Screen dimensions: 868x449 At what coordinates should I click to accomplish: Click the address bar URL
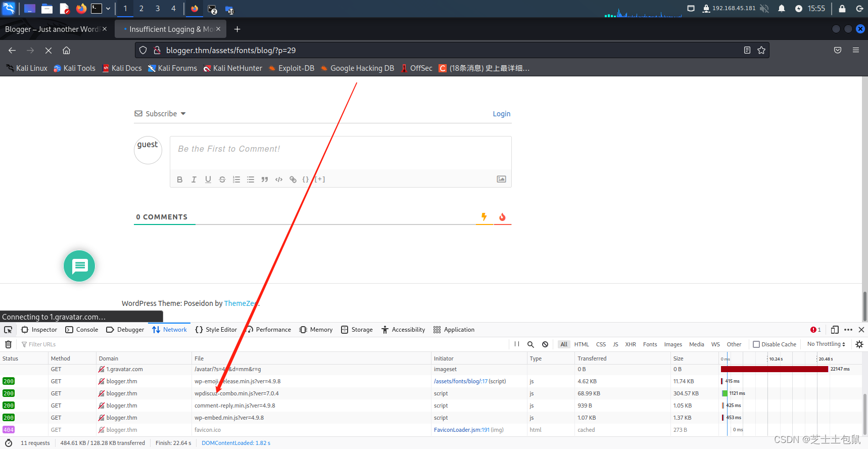[x=231, y=50]
